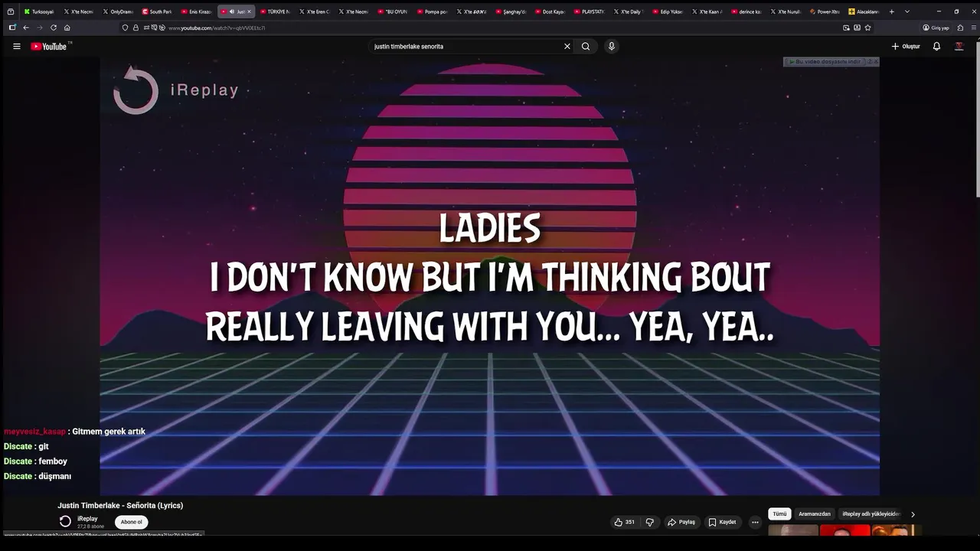This screenshot has height=551, width=980.
Task: Switch to Enis Kirazoğlu tab
Action: [x=196, y=11]
